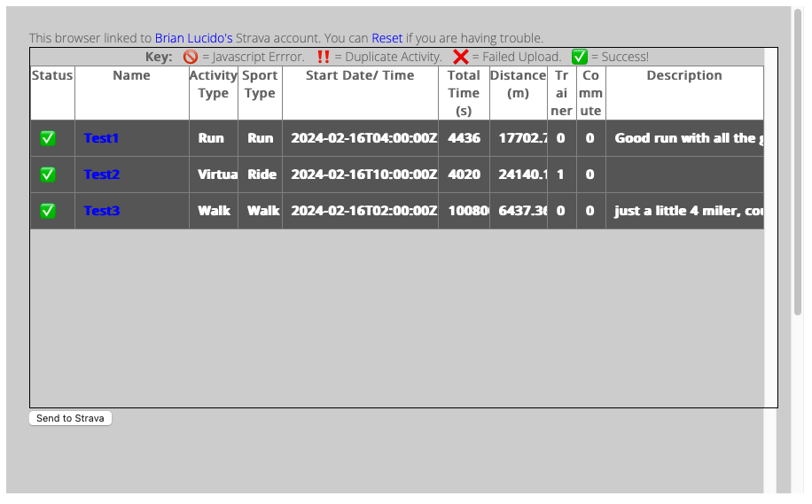Click the Total Time (s) column header

(464, 93)
